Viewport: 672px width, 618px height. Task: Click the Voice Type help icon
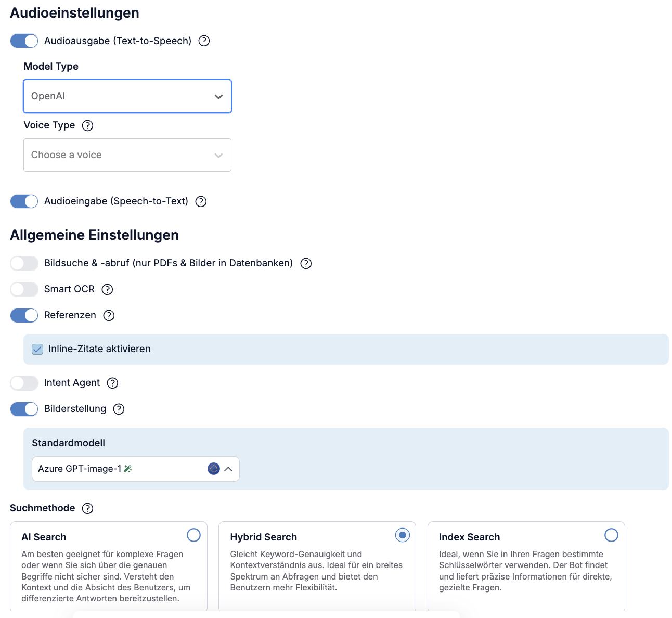(88, 125)
